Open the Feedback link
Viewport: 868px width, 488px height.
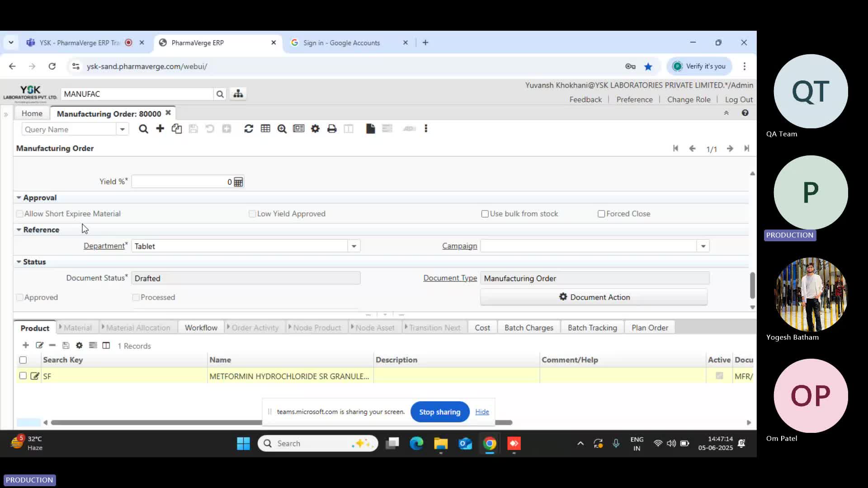pos(585,99)
